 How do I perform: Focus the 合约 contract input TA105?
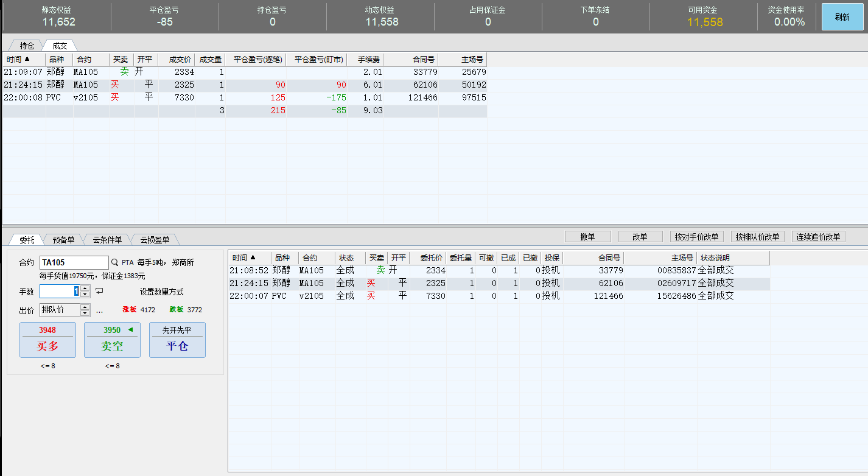coord(74,262)
